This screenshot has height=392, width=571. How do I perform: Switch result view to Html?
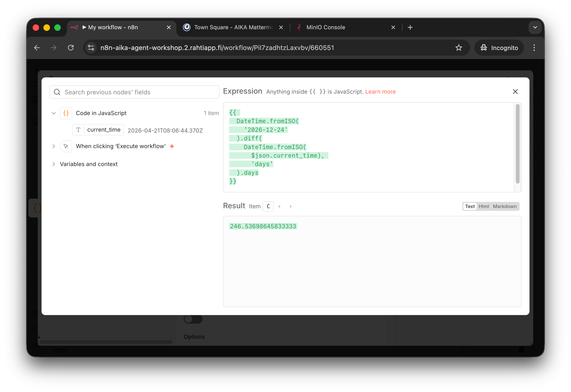[x=483, y=206]
